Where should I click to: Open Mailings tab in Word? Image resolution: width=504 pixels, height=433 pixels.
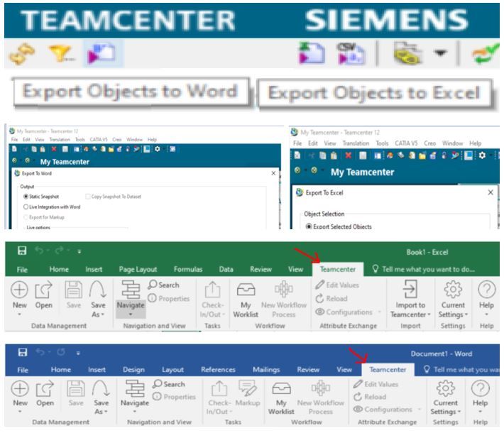point(266,369)
